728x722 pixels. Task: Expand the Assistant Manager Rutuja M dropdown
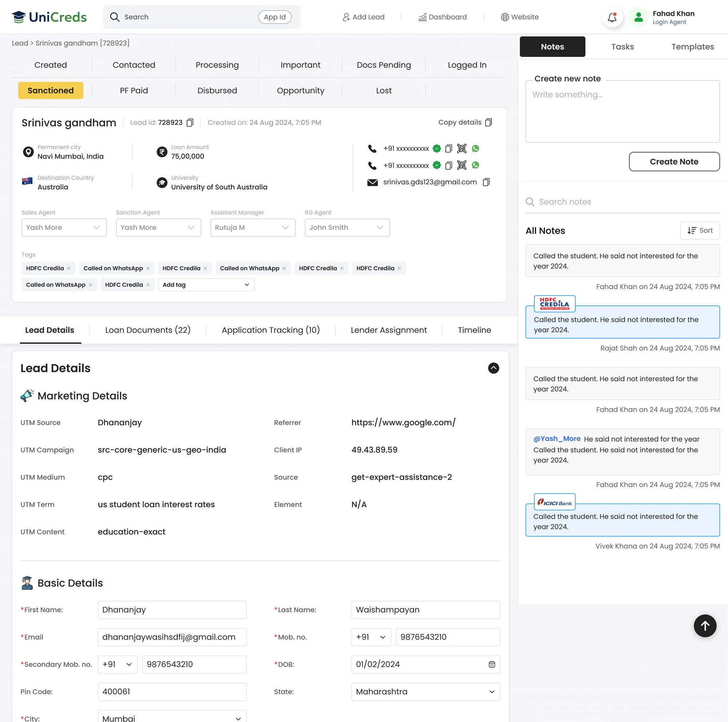[253, 228]
